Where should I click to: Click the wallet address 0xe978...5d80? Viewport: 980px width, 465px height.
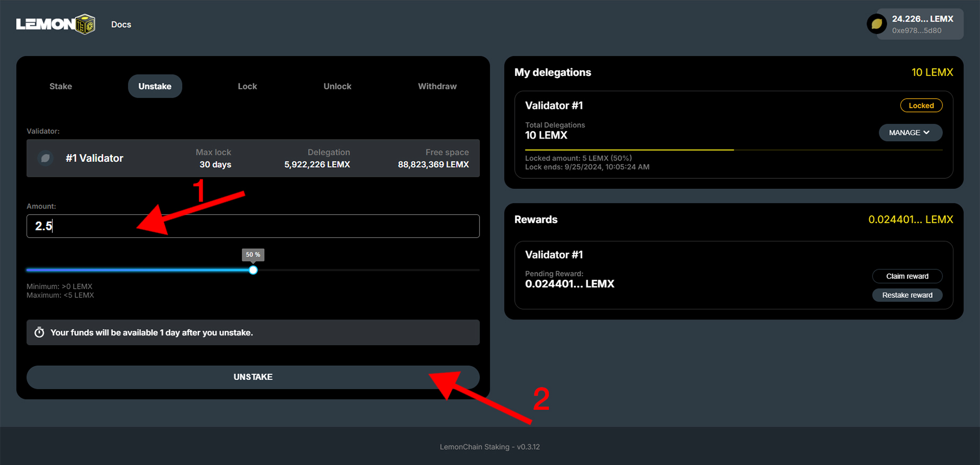[x=916, y=31]
